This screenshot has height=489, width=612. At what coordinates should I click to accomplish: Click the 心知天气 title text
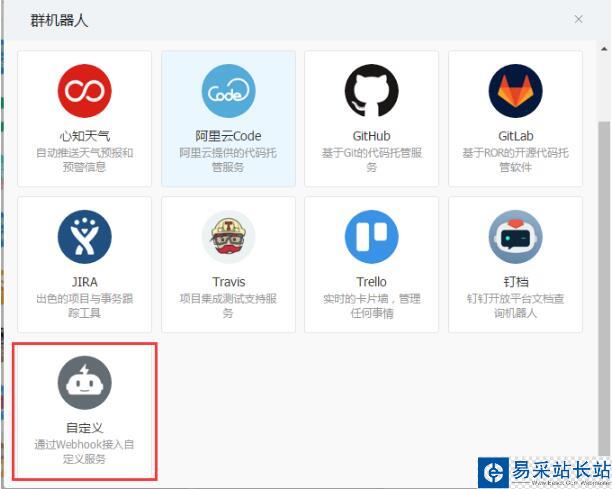tap(84, 136)
